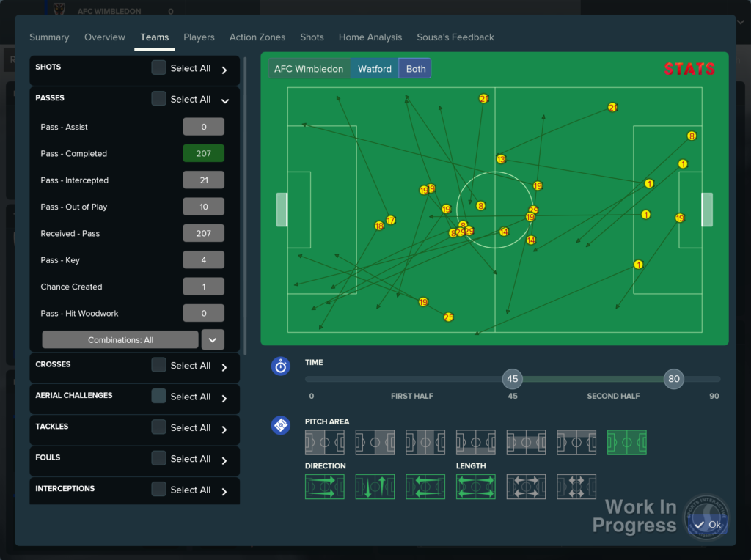Show AFC Wimbledon passes only

[309, 68]
